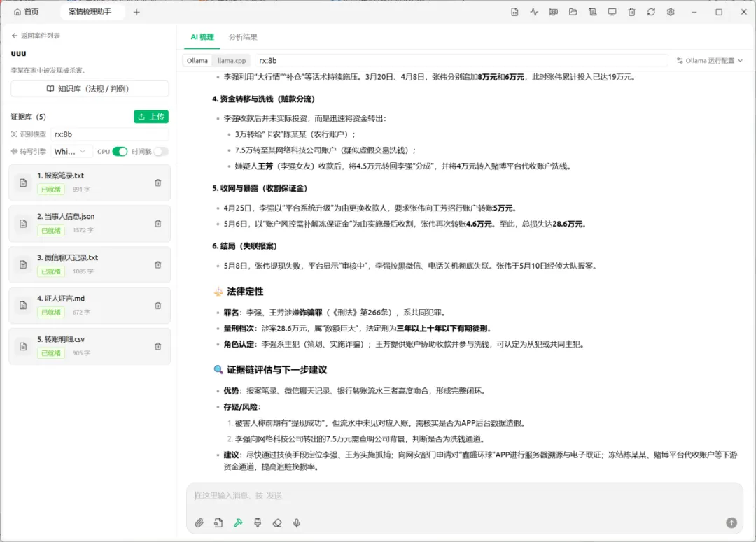Open the 5. 转账明细.csv evidence card
Screen dimensions: 756x542
[90, 346]
